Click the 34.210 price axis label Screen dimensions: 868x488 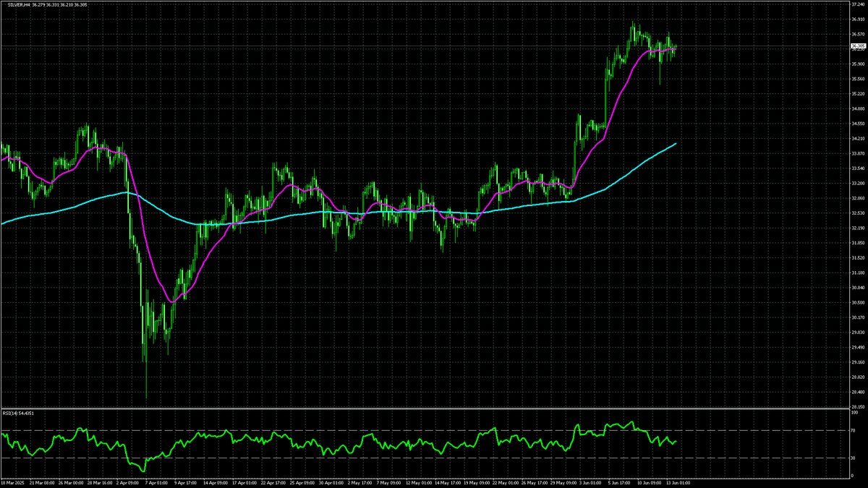(x=858, y=139)
